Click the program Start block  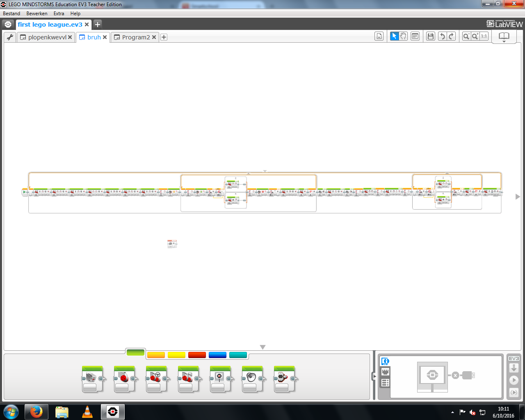click(25, 192)
